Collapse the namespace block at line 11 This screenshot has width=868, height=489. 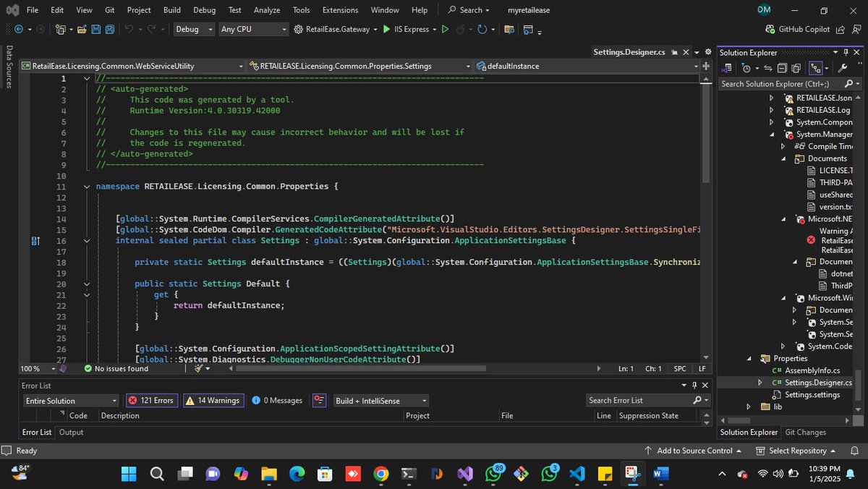tap(87, 187)
